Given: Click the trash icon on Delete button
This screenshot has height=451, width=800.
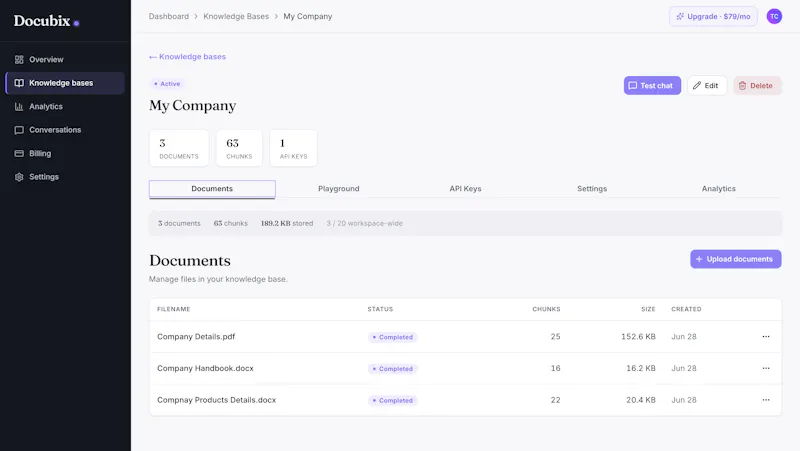Looking at the screenshot, I should tap(742, 86).
